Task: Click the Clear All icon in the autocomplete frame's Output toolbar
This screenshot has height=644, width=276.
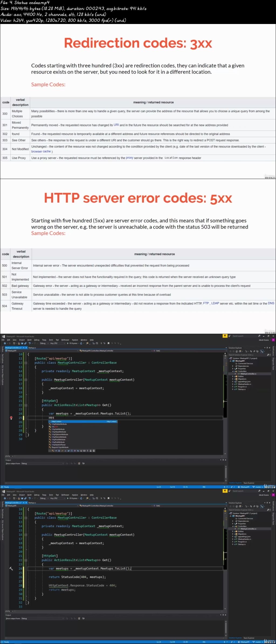Action: click(79, 463)
